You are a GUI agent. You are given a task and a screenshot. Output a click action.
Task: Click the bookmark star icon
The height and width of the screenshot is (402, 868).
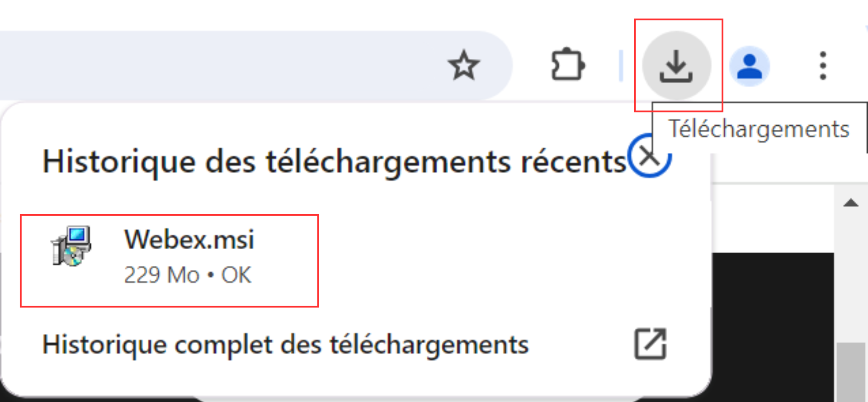(x=464, y=66)
